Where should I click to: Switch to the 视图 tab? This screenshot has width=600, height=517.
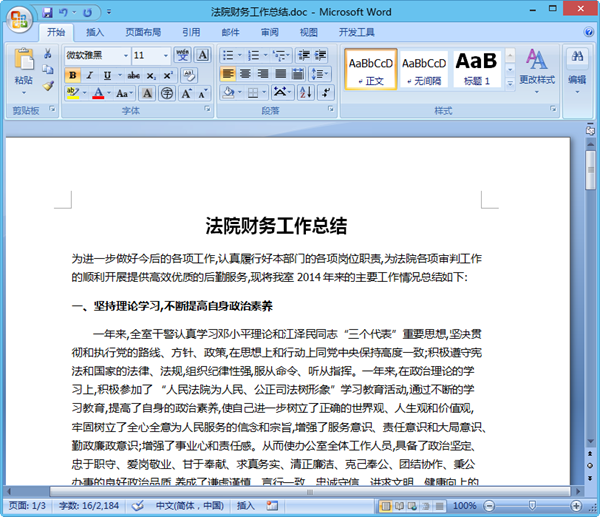click(308, 33)
